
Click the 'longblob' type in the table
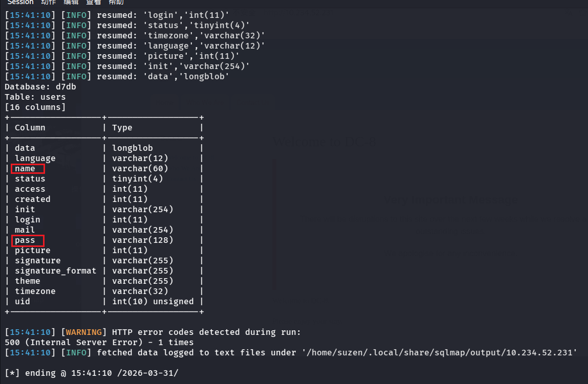[133, 148]
